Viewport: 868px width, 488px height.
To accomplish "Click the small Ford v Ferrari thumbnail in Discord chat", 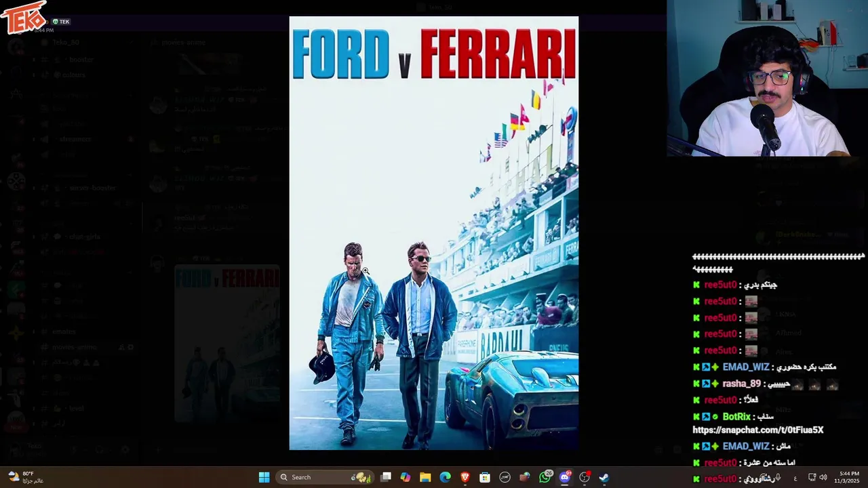I will click(x=227, y=344).
